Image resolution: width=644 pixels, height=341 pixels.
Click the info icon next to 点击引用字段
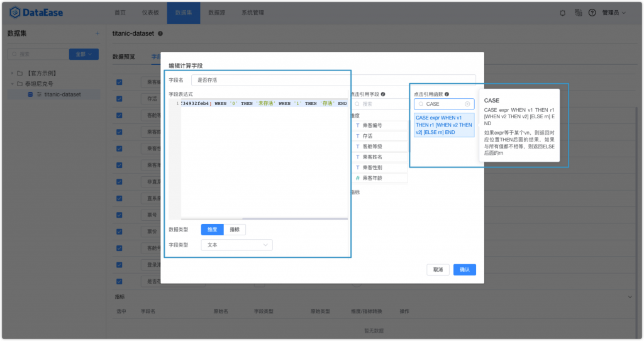[383, 94]
